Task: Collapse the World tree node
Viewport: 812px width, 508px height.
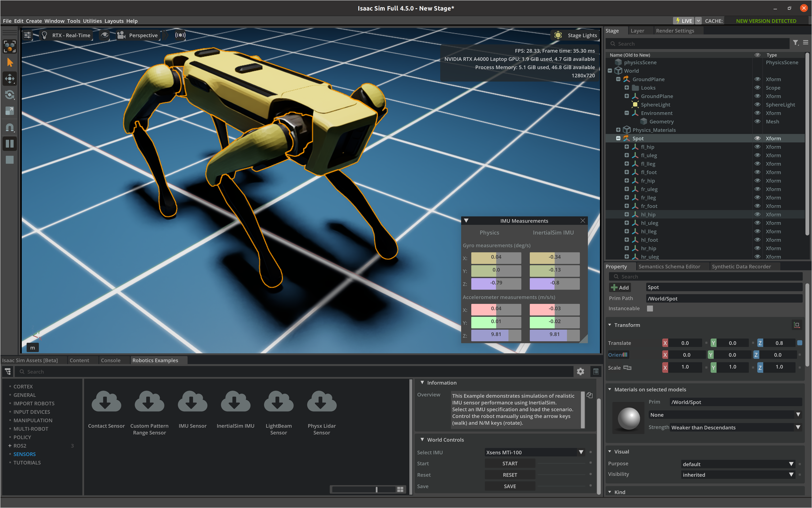Action: (x=610, y=71)
